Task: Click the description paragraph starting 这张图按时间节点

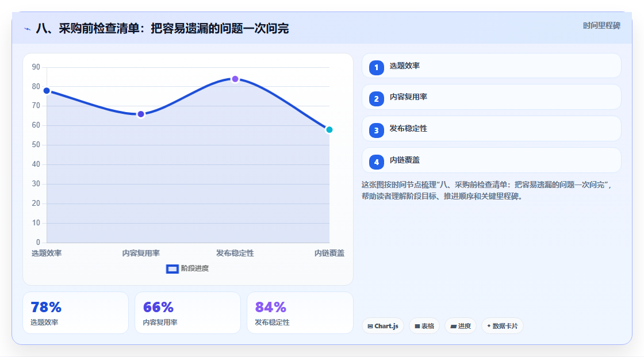Action: click(488, 191)
